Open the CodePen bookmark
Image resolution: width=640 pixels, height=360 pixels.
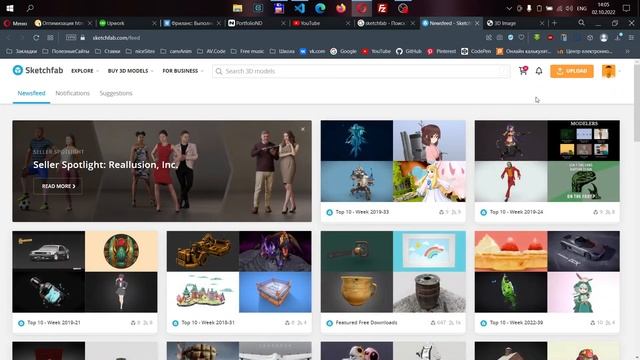(x=476, y=51)
